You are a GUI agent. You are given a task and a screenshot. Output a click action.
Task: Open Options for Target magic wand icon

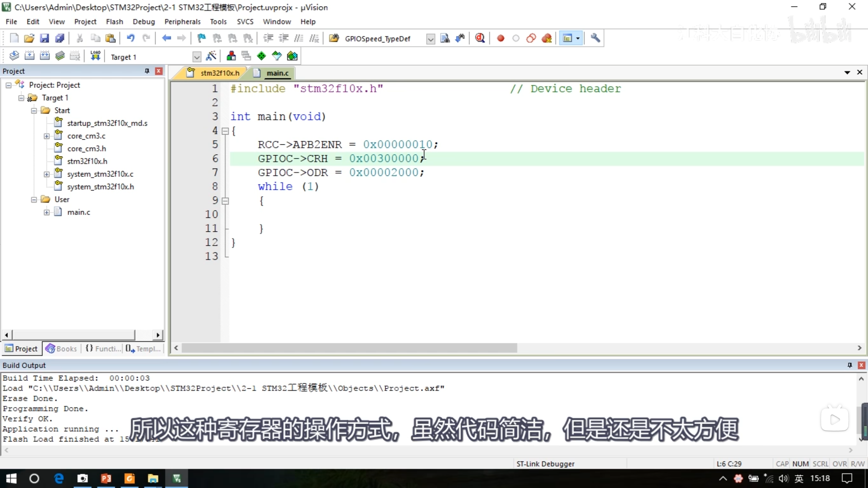tap(211, 56)
